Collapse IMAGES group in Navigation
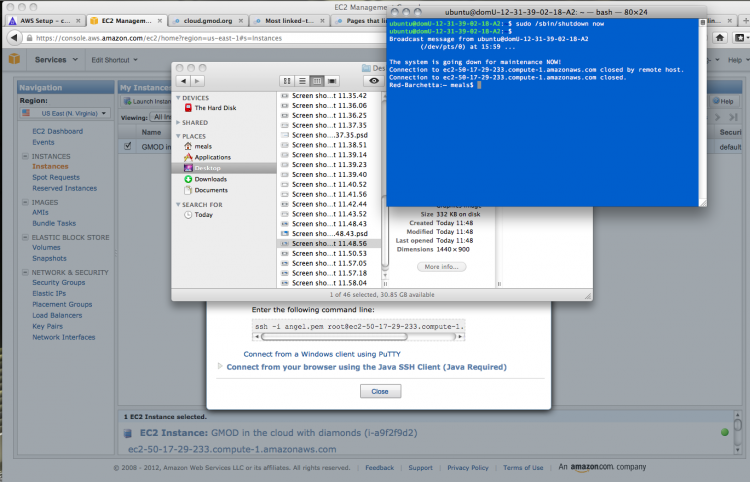Image resolution: width=750 pixels, height=482 pixels. click(x=25, y=202)
